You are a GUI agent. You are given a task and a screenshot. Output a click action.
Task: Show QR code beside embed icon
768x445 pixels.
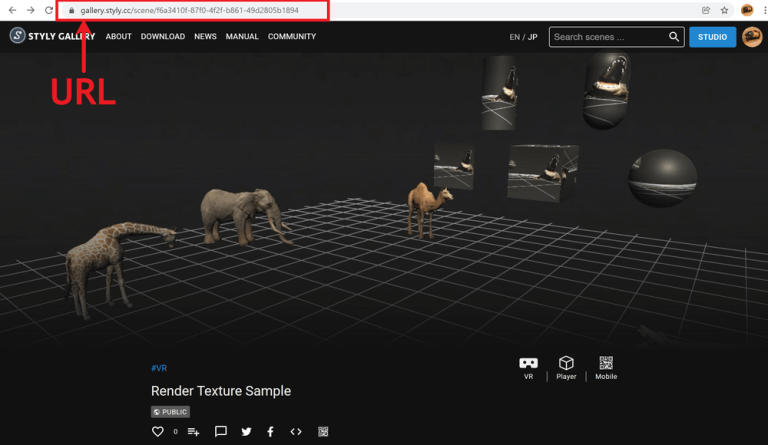323,432
